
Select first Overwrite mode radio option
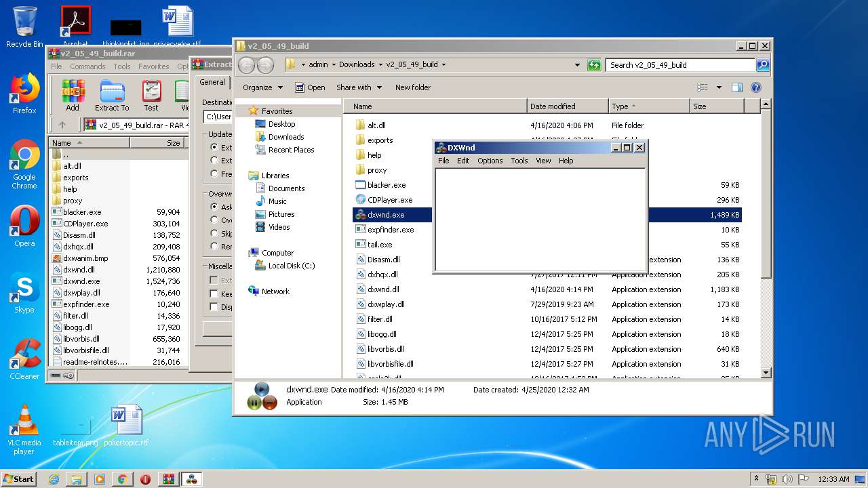(214, 207)
